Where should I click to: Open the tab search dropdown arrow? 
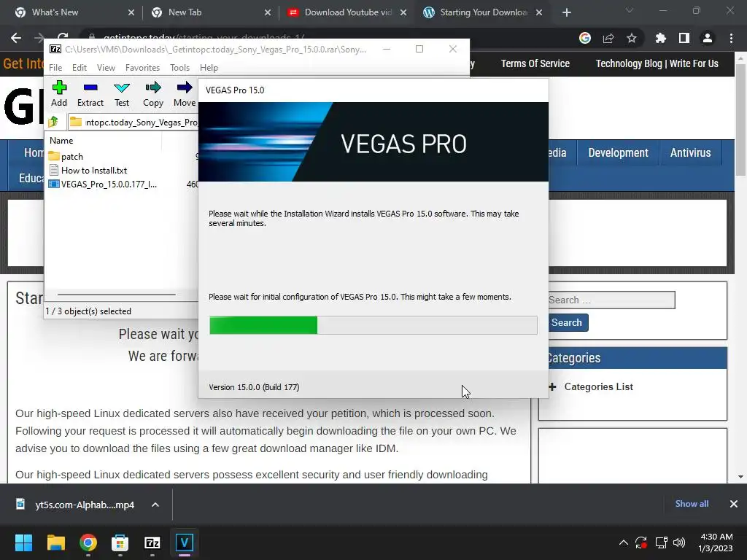click(x=630, y=10)
